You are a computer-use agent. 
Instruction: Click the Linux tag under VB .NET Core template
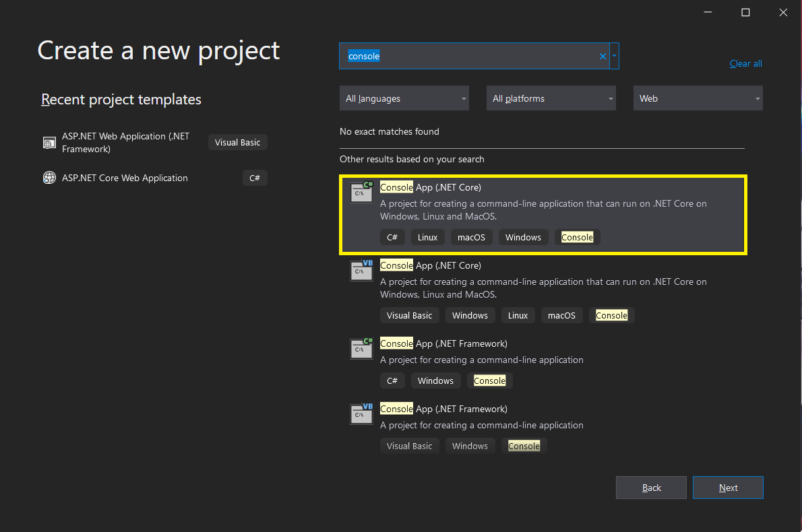click(x=518, y=315)
